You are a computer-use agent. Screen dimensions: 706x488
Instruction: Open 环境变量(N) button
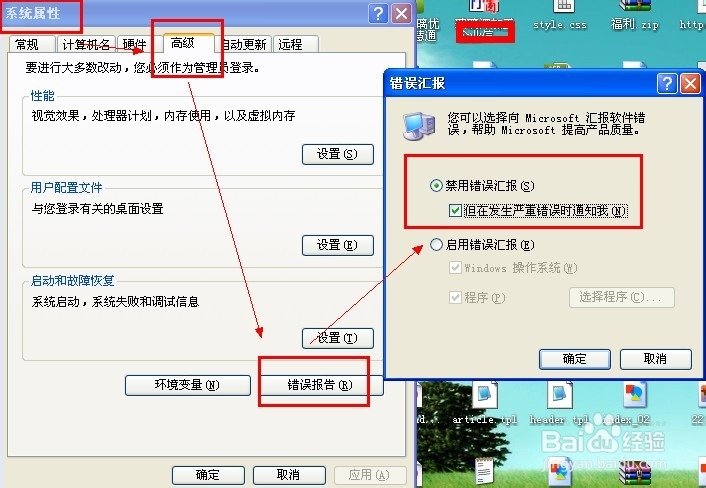point(188,385)
